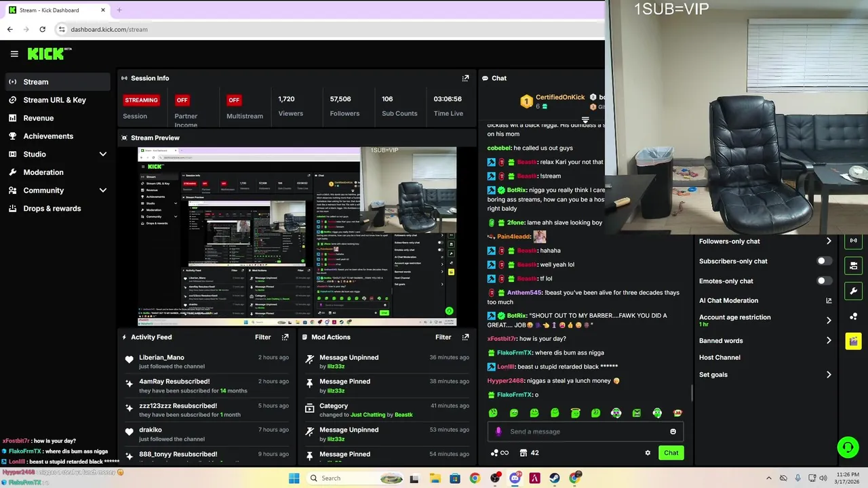Open Steam from the taskbar

[555, 478]
